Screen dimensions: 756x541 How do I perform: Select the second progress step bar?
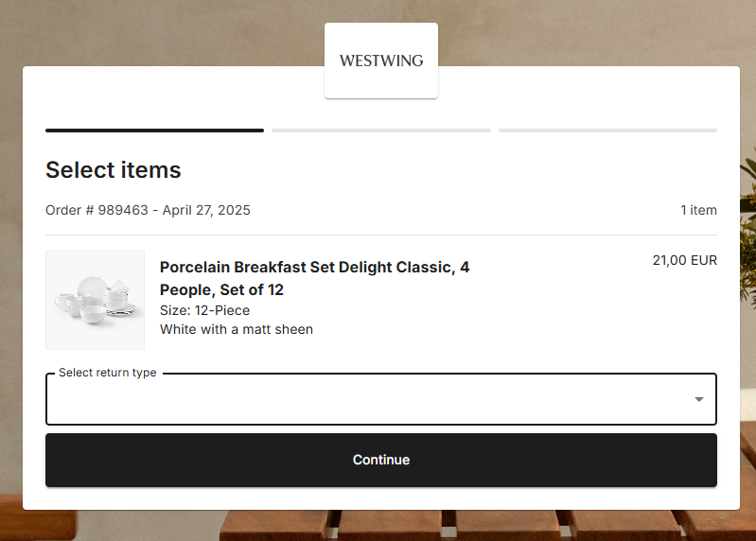pyautogui.click(x=381, y=131)
